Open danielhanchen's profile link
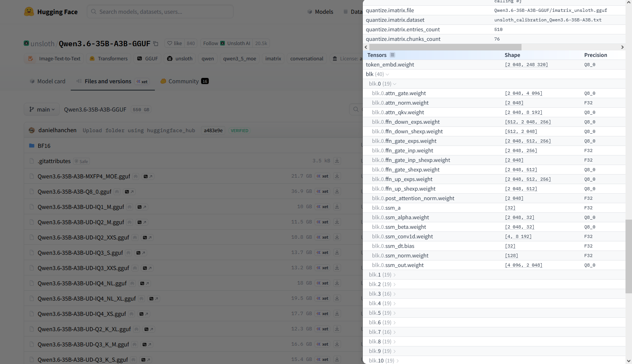 point(57,130)
